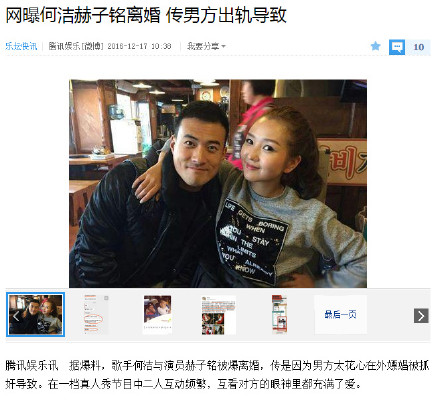Jump to 最后一页 last page

[x=341, y=314]
